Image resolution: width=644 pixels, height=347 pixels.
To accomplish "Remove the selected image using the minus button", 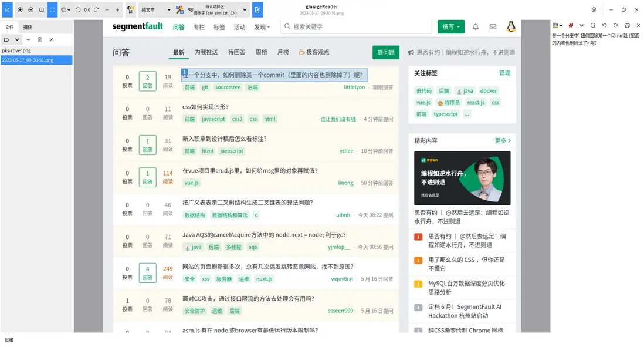I will [28, 39].
